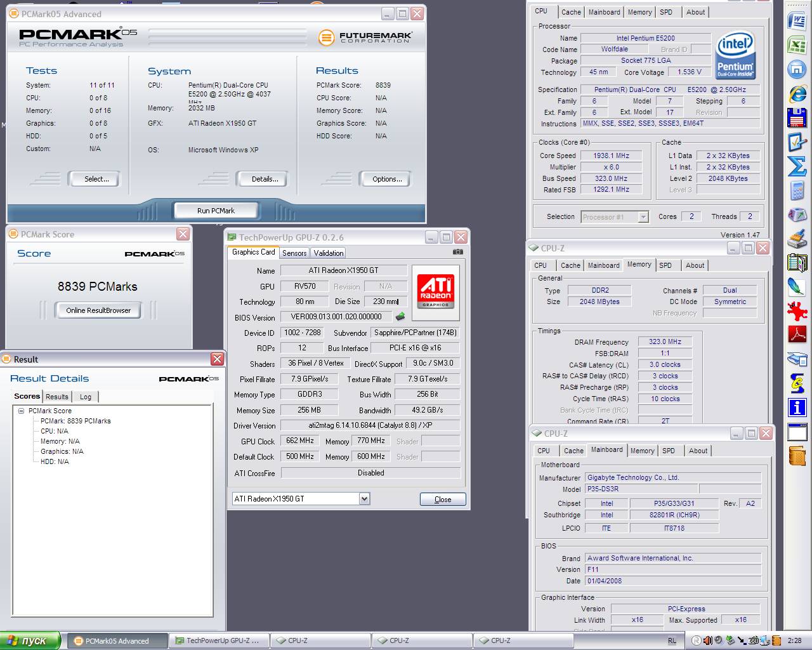Switch to the Validation tab in GPU-Z
Image resolution: width=812 pixels, height=650 pixels.
[x=329, y=253]
